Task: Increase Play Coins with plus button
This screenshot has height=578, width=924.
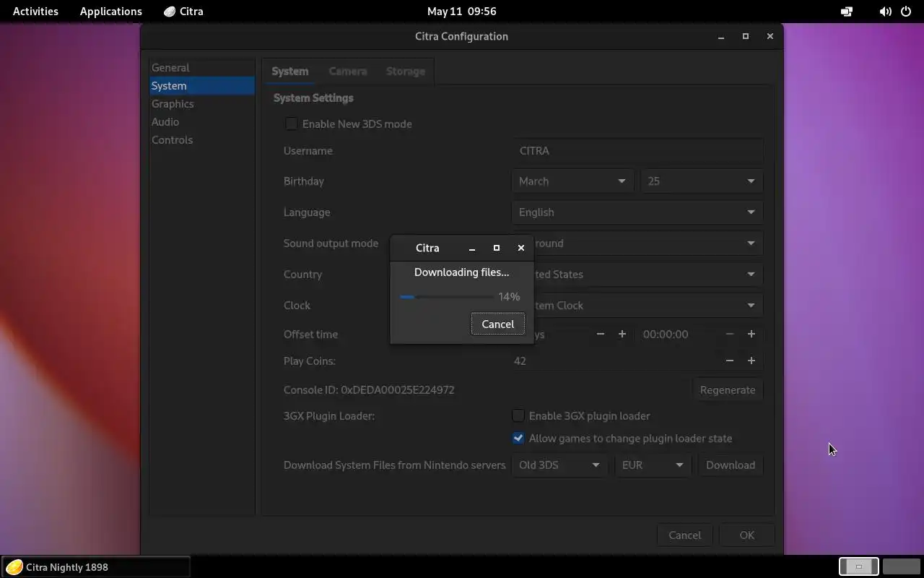Action: click(x=751, y=361)
